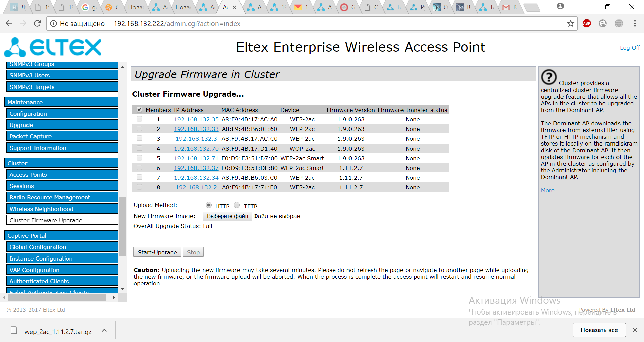Check the box for member 192.168.132.35
The height and width of the screenshot is (342, 644).
(x=139, y=119)
